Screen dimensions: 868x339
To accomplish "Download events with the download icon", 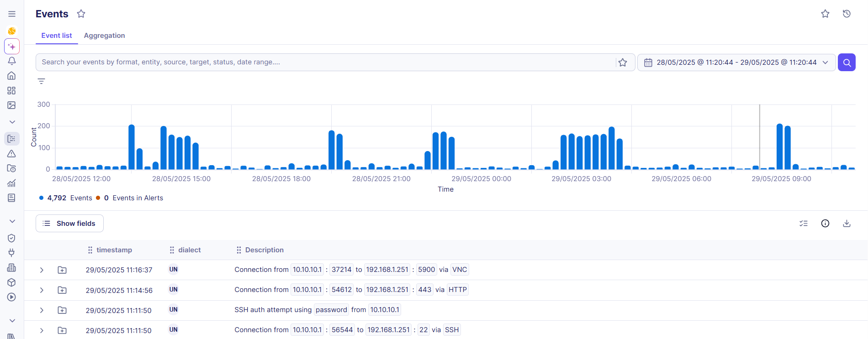I will click(x=847, y=224).
